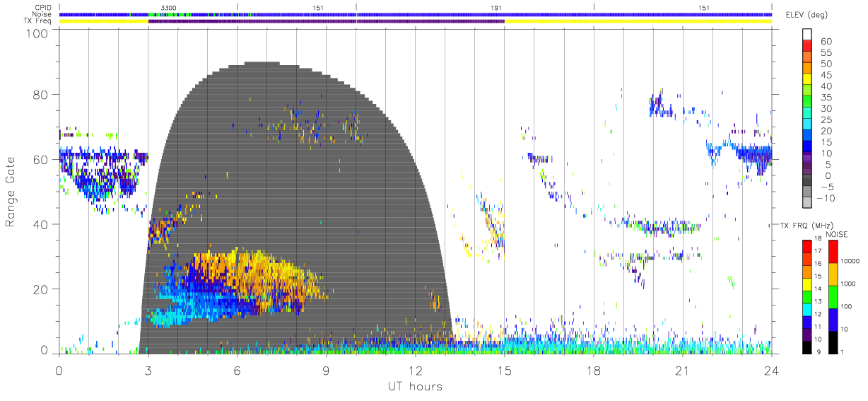
Task: Click the Range Gate axis title
Action: [11, 192]
